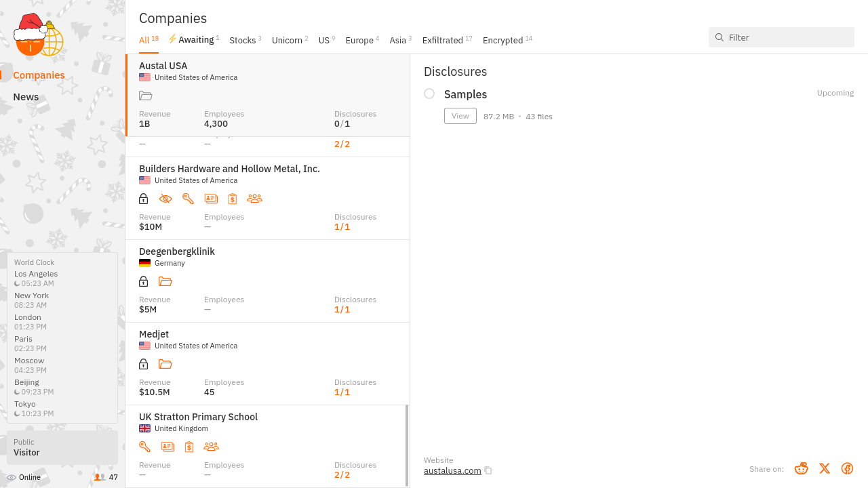Go to News in sidebar
The width and height of the screenshot is (868, 488).
(x=26, y=97)
